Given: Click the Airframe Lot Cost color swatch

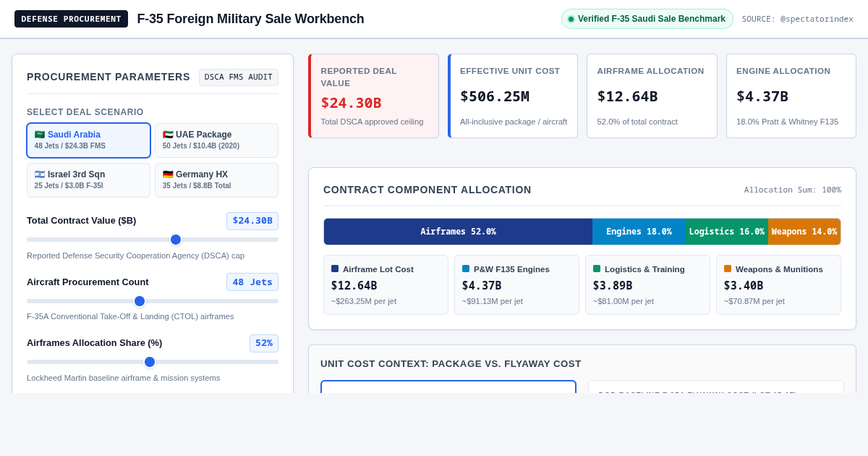Looking at the screenshot, I should (335, 269).
